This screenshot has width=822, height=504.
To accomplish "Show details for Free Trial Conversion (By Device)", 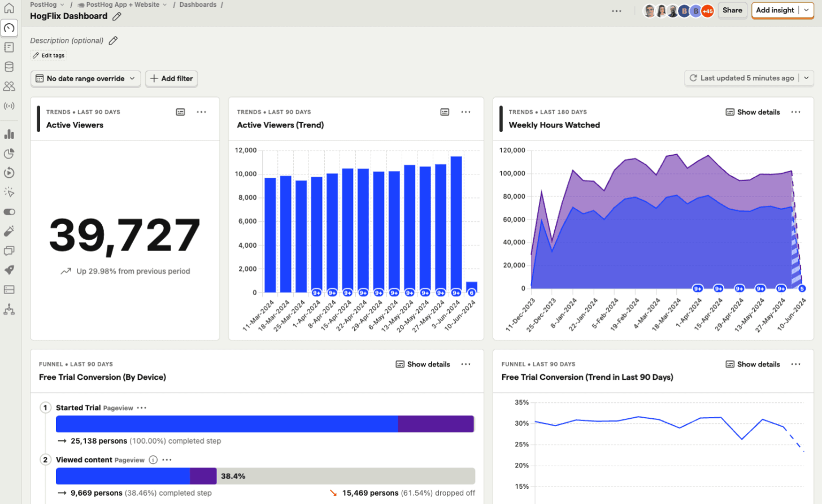I will point(423,365).
